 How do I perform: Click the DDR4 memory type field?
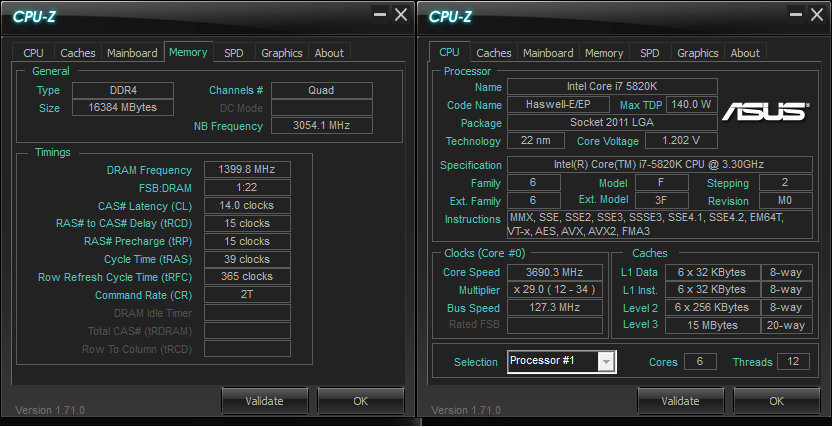(x=123, y=90)
